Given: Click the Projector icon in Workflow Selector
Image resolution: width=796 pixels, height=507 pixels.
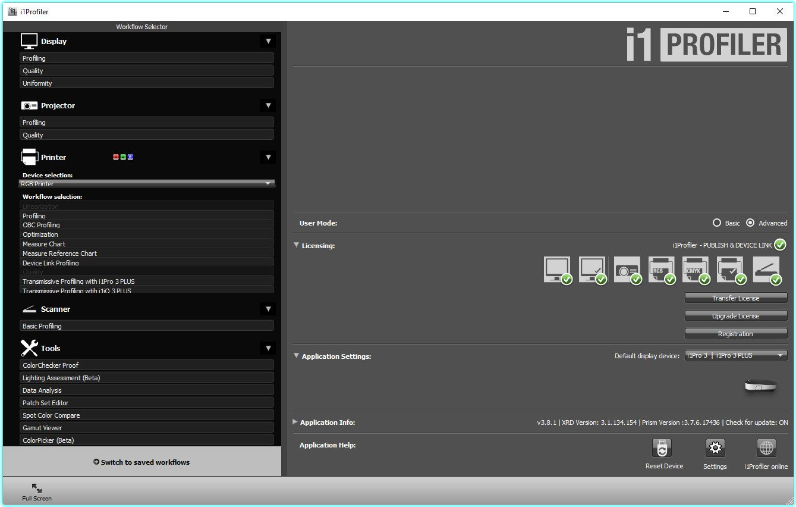Looking at the screenshot, I should point(29,106).
